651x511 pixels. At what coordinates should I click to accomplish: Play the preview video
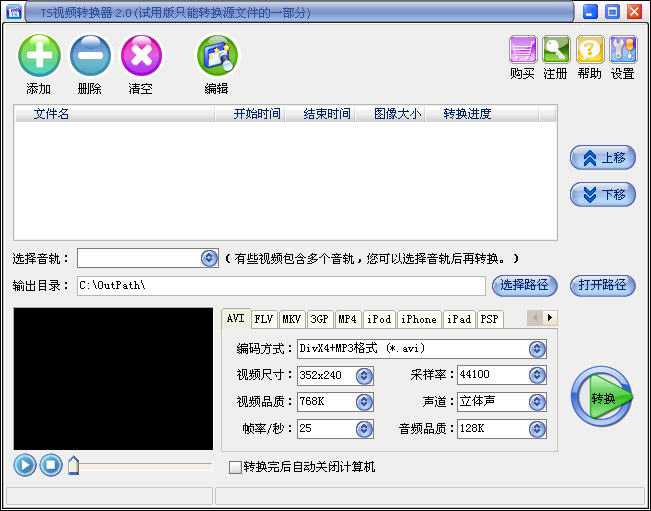24,465
